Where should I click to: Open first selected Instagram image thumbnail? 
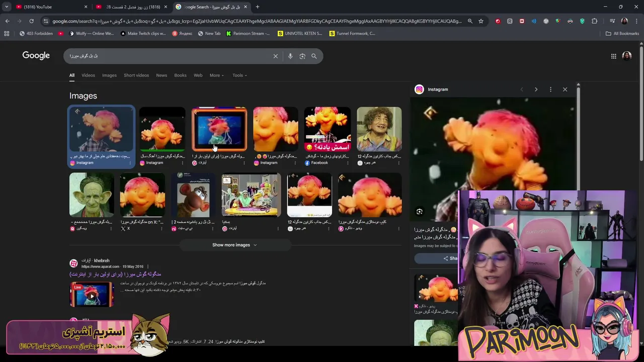[101, 129]
